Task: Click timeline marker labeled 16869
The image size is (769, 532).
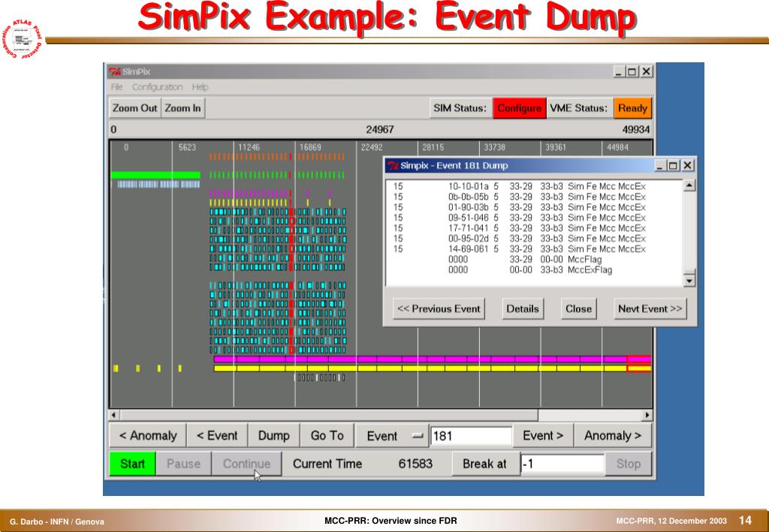Action: (310, 147)
